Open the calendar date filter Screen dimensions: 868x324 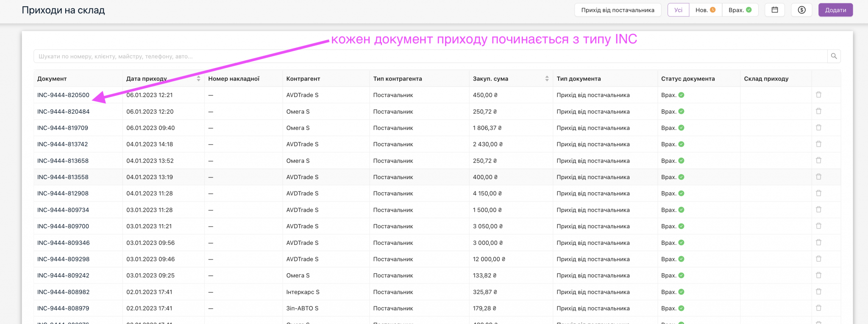point(774,10)
